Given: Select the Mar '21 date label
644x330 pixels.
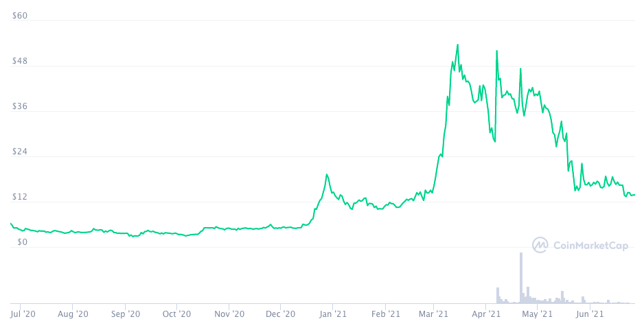Looking at the screenshot, I should click(x=433, y=314).
